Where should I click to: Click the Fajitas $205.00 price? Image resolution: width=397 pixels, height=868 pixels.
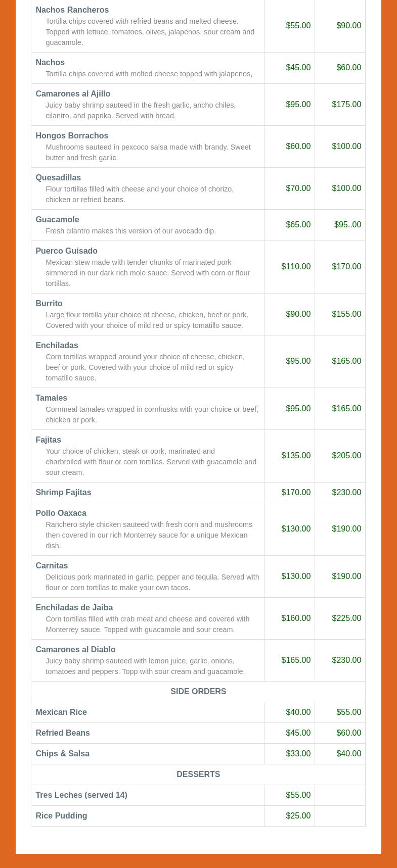point(346,456)
